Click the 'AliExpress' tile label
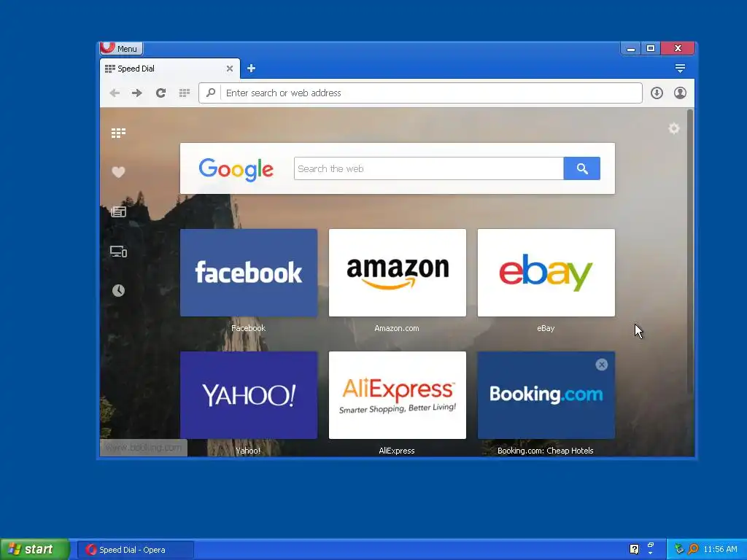This screenshot has width=747, height=560. coord(397,451)
